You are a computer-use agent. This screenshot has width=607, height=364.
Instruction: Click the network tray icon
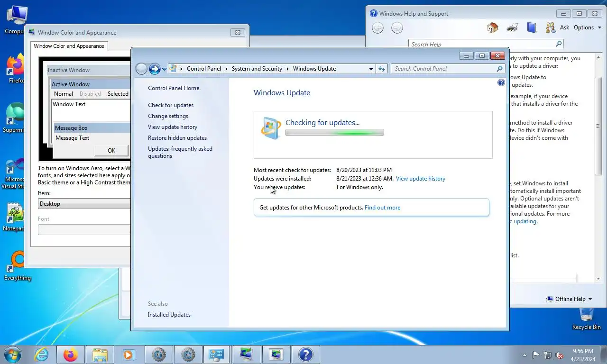point(548,355)
